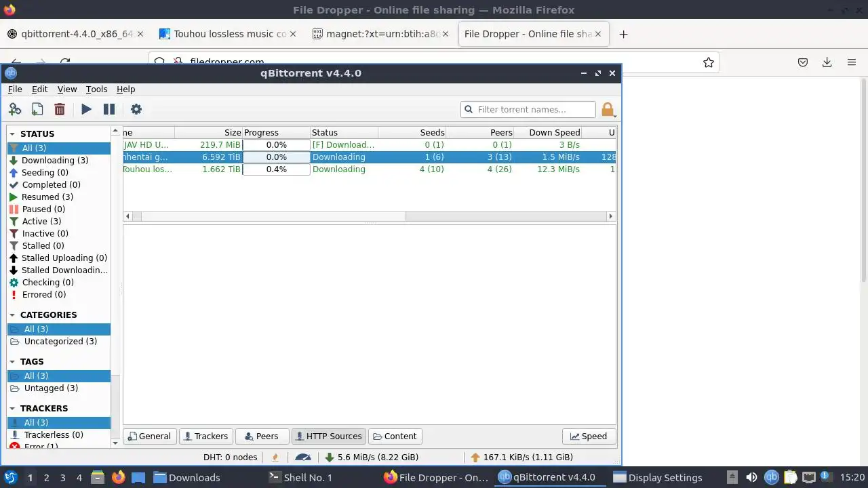The image size is (868, 488).
Task: Collapse the TRACKERS section in sidebar
Action: 12,409
